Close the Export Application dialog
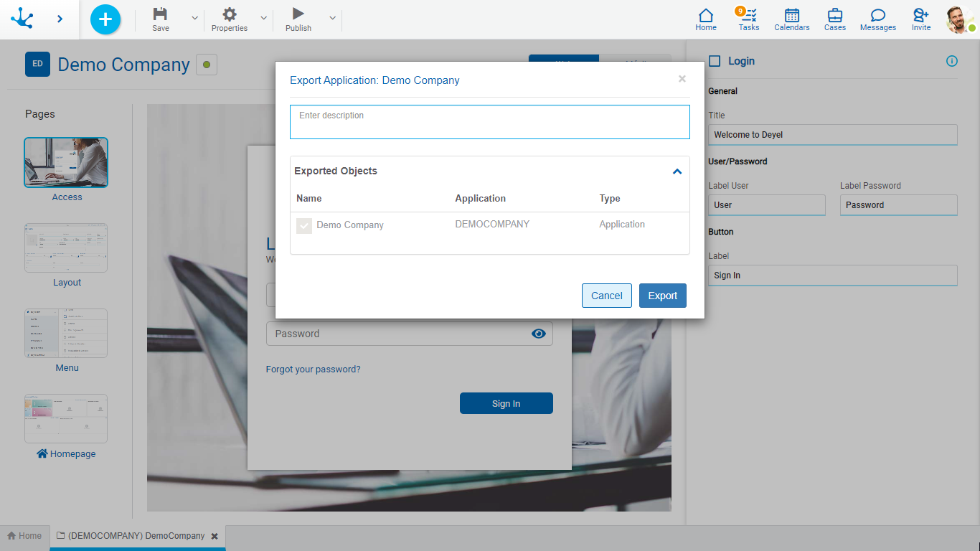This screenshot has width=980, height=551. coord(682,79)
